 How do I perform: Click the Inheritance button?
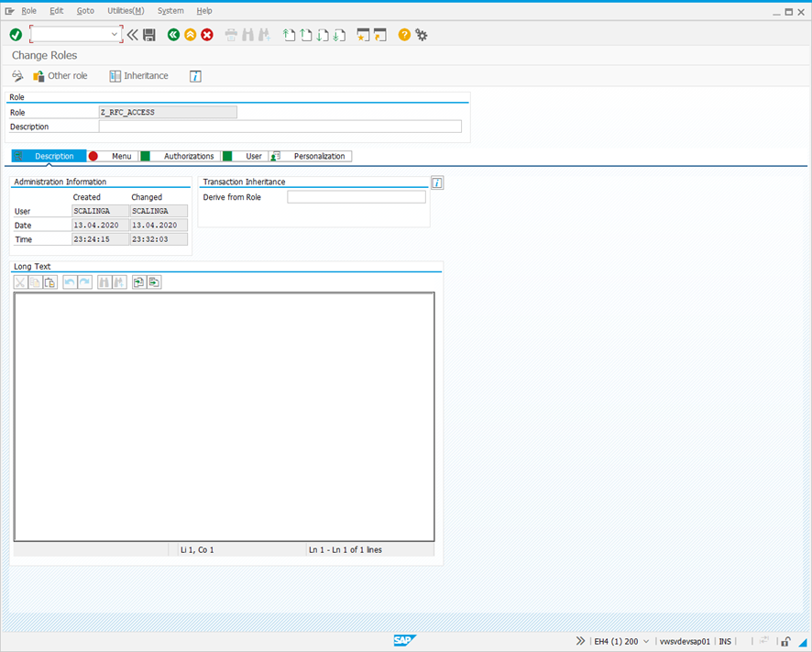coord(139,76)
